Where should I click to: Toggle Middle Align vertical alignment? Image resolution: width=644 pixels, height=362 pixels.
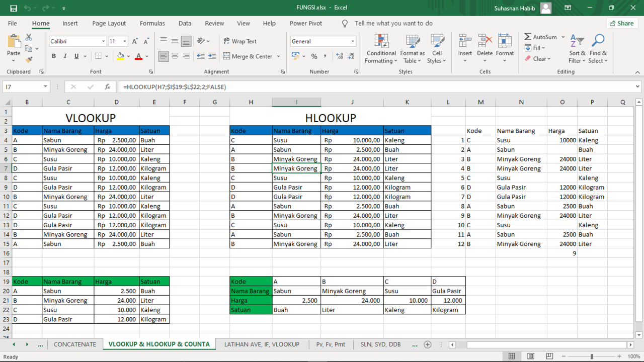(175, 41)
